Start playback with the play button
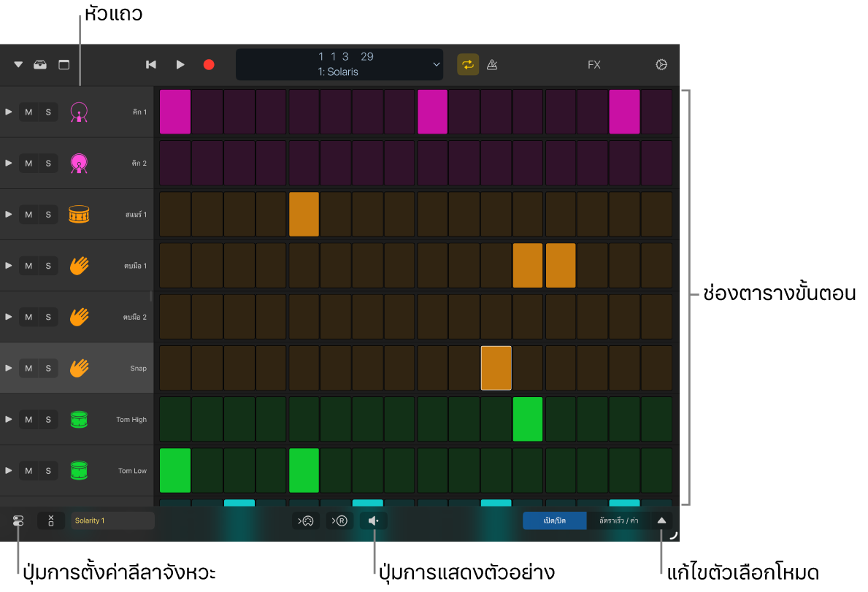Image resolution: width=868 pixels, height=592 pixels. point(180,64)
